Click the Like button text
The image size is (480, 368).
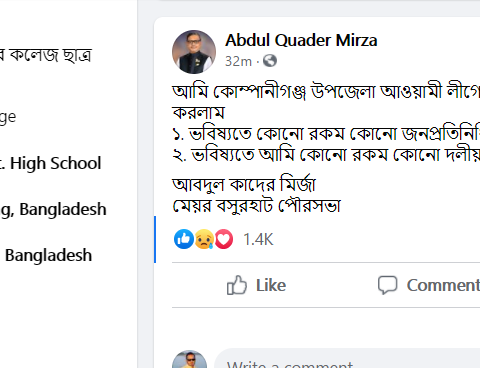tap(271, 285)
